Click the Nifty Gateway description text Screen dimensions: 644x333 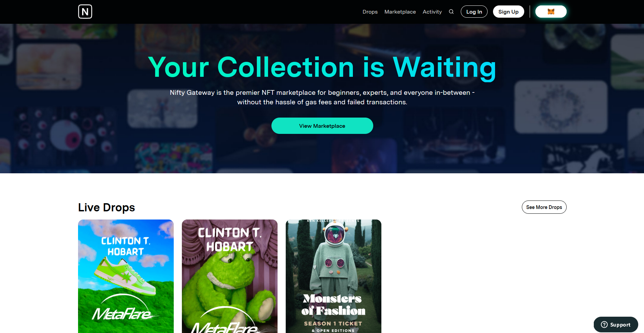[x=322, y=97]
